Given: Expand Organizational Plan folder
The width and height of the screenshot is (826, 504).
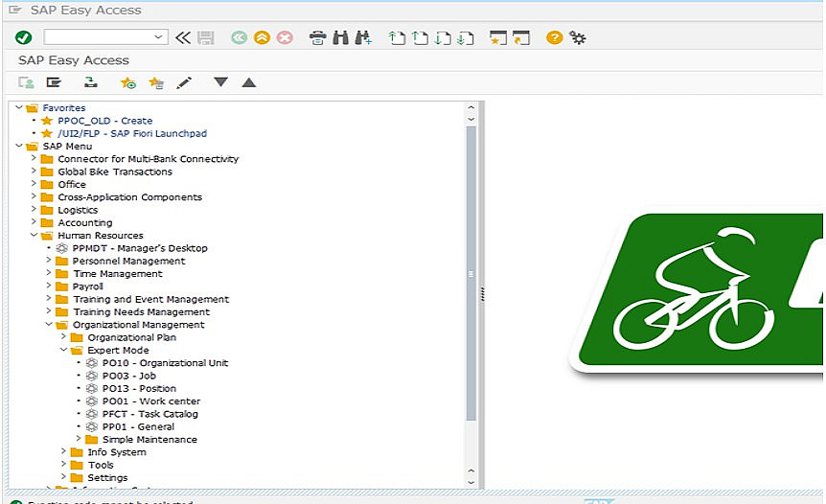Looking at the screenshot, I should click(x=63, y=336).
